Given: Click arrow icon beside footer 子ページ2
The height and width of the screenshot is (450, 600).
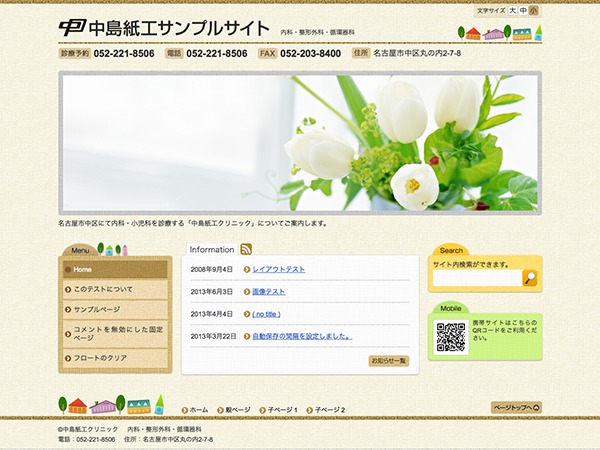Looking at the screenshot, I should click(310, 410).
